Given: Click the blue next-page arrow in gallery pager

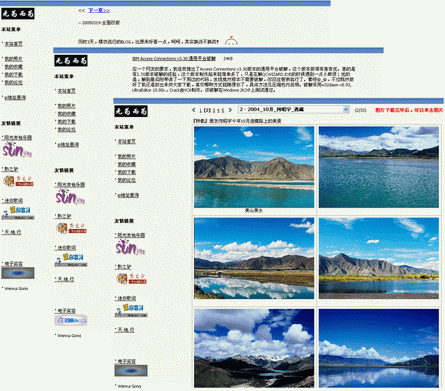Looking at the screenshot, I should click(x=230, y=110).
